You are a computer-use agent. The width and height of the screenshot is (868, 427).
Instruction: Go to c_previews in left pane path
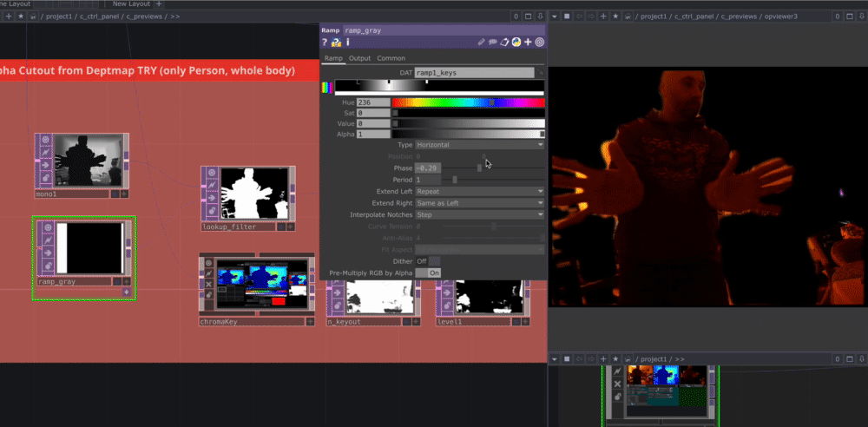144,16
